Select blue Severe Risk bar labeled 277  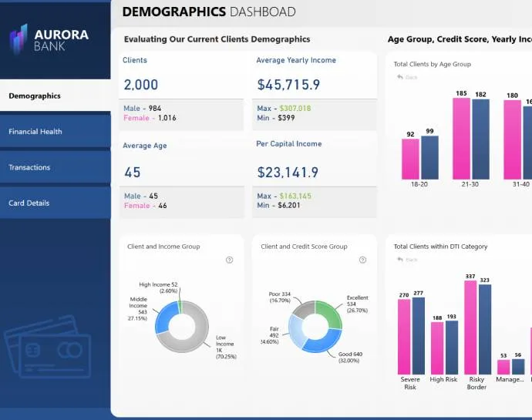pos(419,336)
